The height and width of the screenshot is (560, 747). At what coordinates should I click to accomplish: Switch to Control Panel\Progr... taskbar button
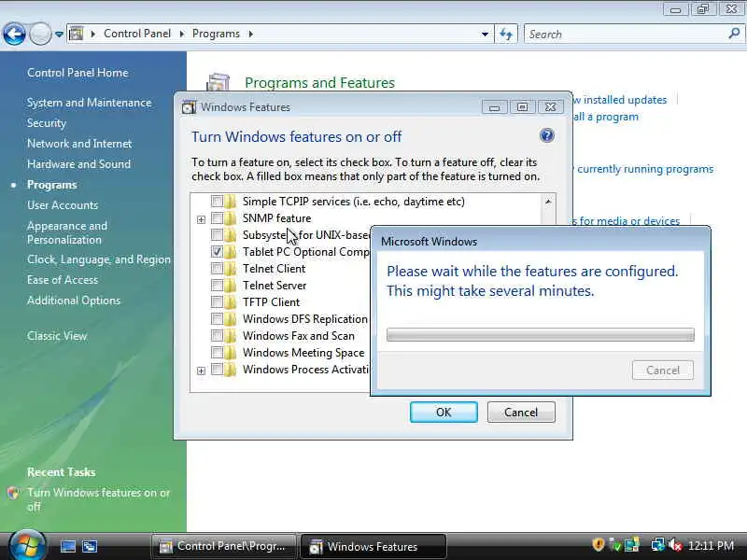coord(223,546)
